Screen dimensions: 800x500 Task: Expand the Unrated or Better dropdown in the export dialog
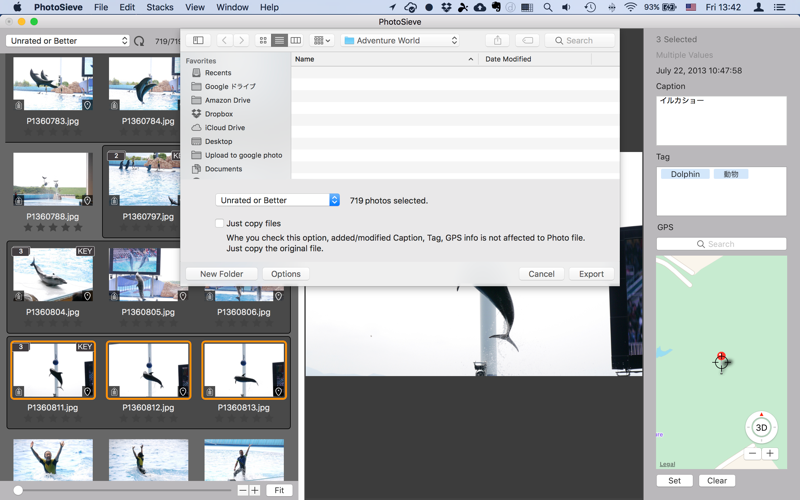[x=278, y=200]
